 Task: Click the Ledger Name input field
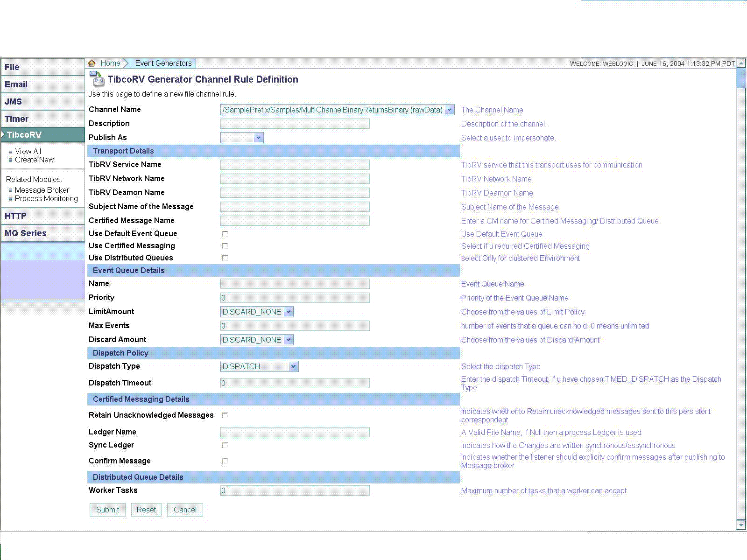[x=295, y=432]
